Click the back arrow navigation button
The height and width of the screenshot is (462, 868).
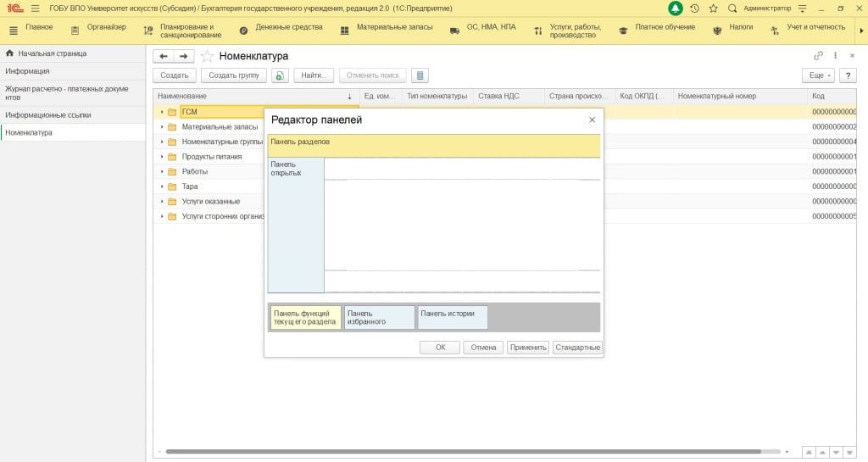(x=163, y=56)
